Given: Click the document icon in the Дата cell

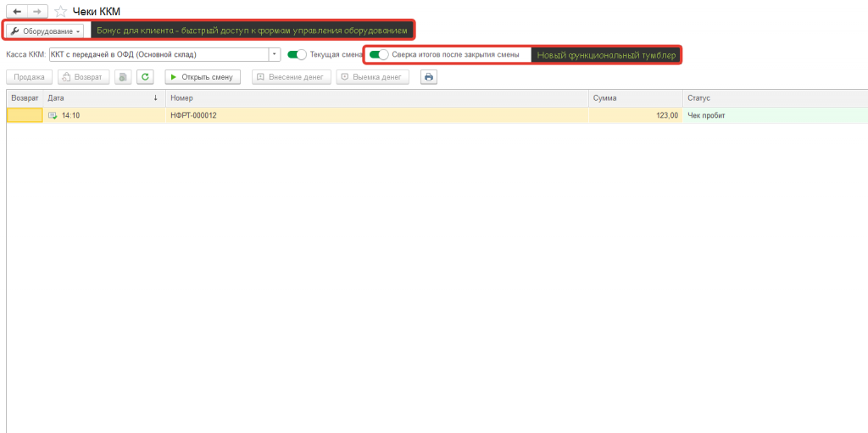Looking at the screenshot, I should click(53, 115).
